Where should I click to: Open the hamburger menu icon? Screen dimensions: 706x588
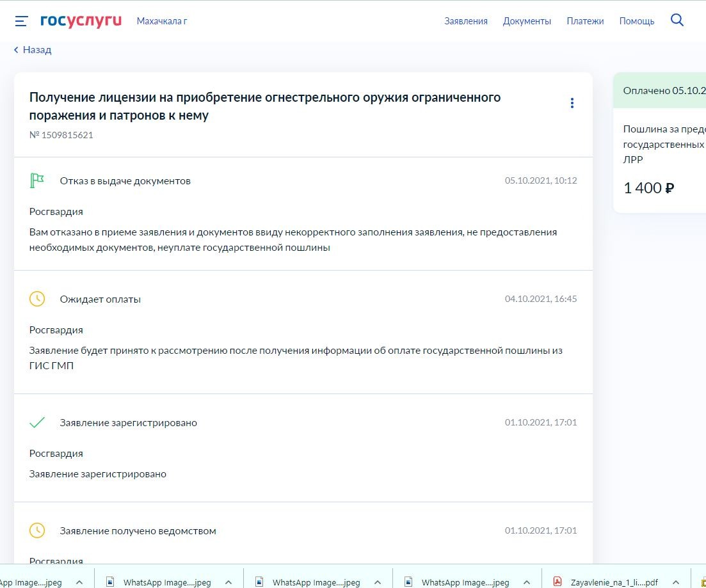[21, 21]
